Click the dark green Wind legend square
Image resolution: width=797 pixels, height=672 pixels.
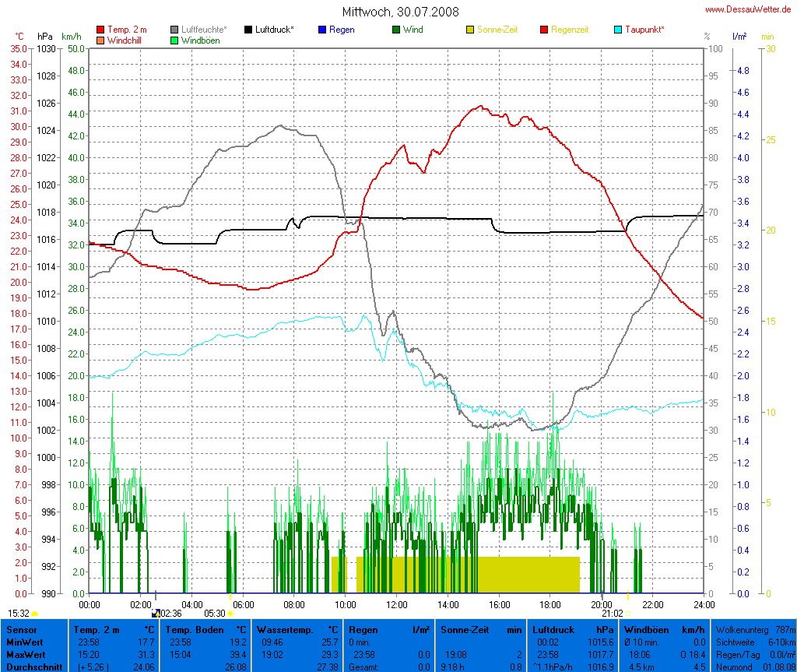click(x=396, y=30)
